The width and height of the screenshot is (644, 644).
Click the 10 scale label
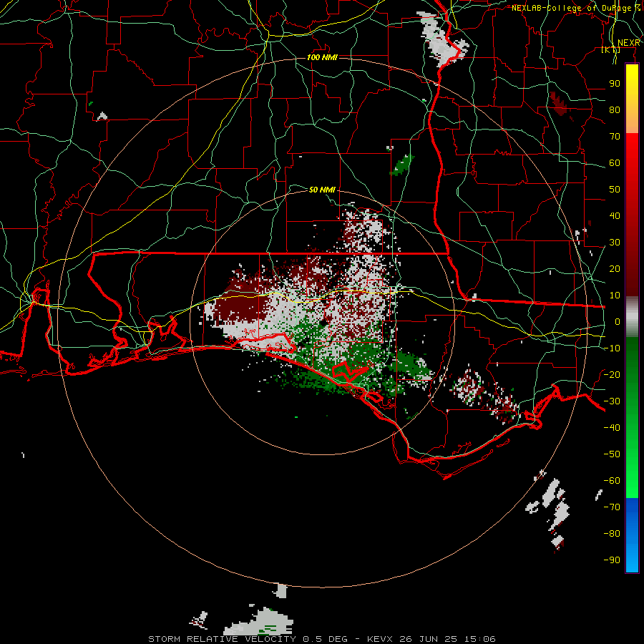click(x=615, y=296)
